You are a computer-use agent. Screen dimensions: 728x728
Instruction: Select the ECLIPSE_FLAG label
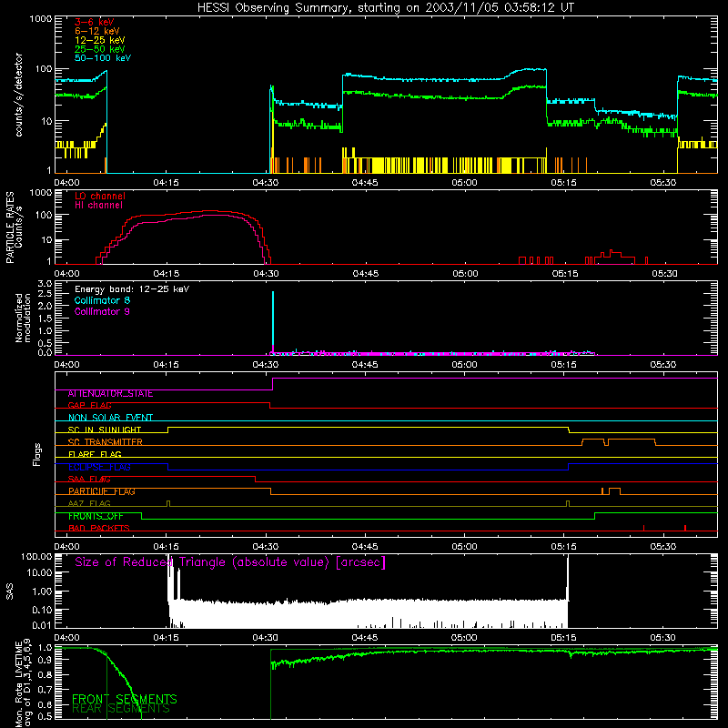coord(99,467)
